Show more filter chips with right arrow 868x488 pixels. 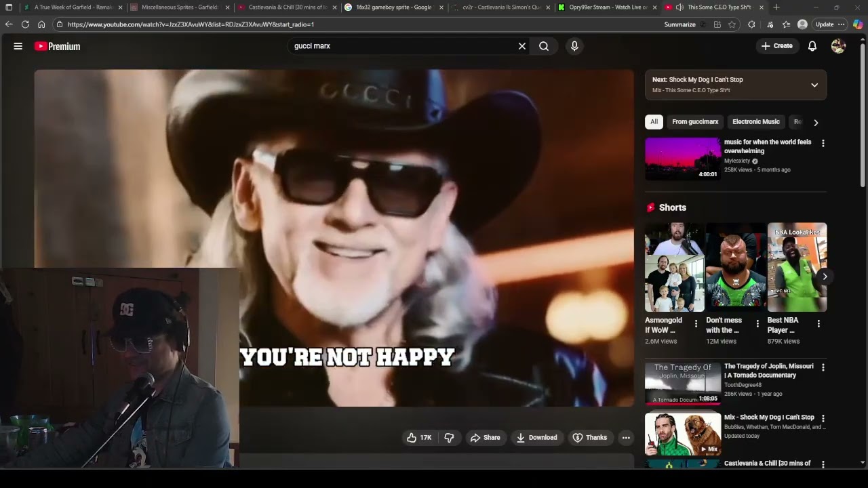pyautogui.click(x=816, y=123)
